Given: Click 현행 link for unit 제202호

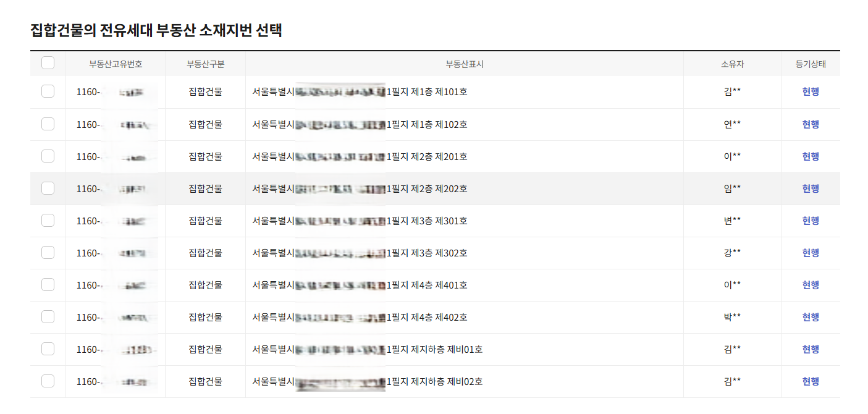Looking at the screenshot, I should (810, 188).
